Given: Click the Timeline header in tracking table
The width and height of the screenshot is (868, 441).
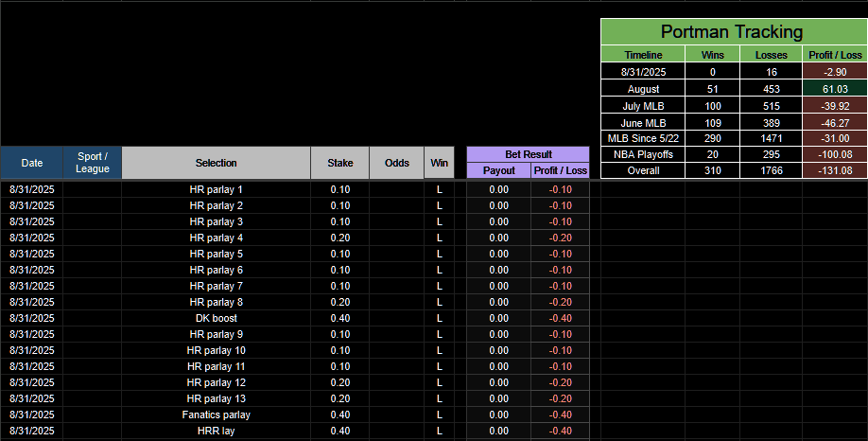Looking at the screenshot, I should point(643,55).
